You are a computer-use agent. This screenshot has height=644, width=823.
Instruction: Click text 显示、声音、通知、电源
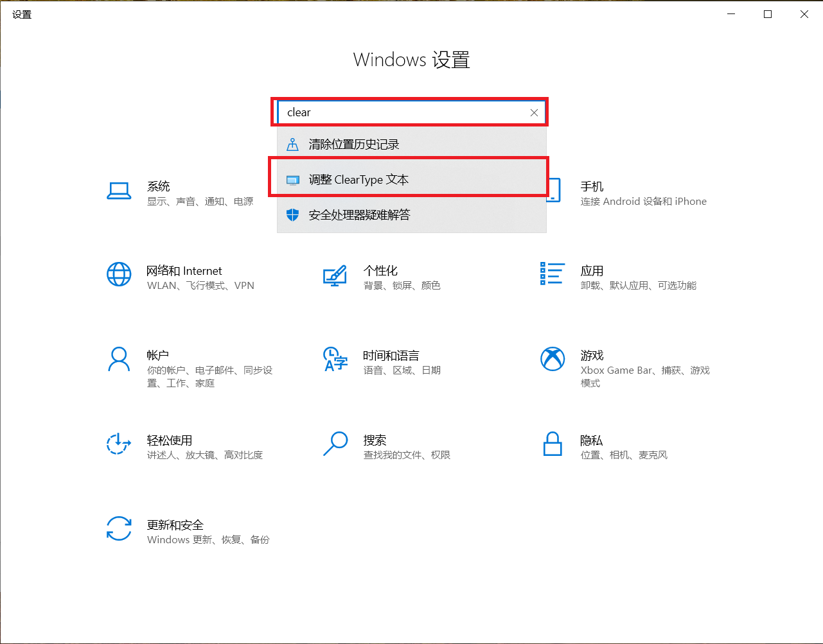click(200, 202)
